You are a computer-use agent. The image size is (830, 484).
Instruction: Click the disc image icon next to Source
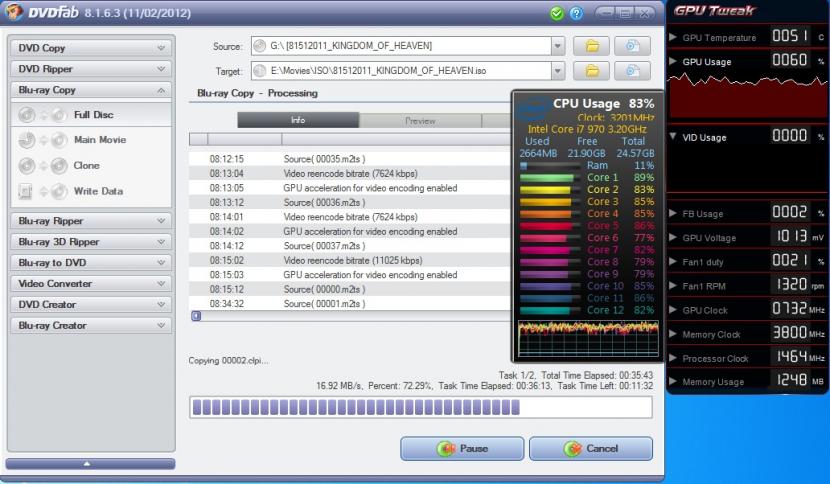pos(632,46)
